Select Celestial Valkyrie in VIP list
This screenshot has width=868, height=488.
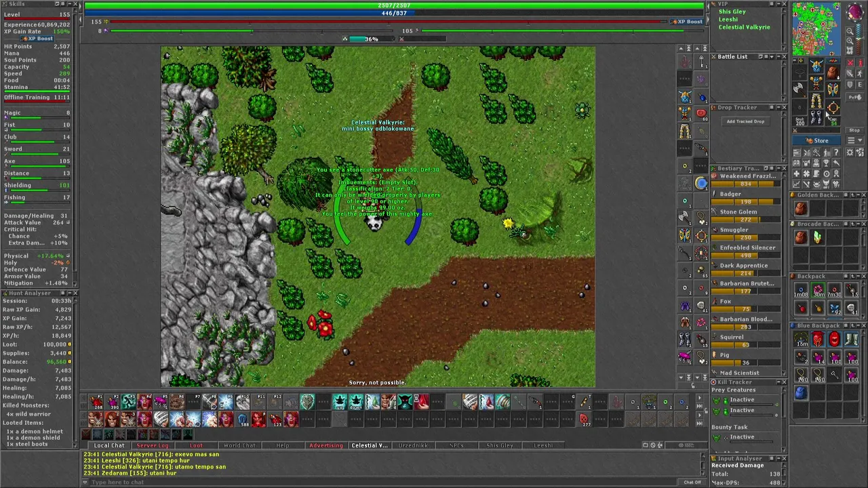pos(744,27)
